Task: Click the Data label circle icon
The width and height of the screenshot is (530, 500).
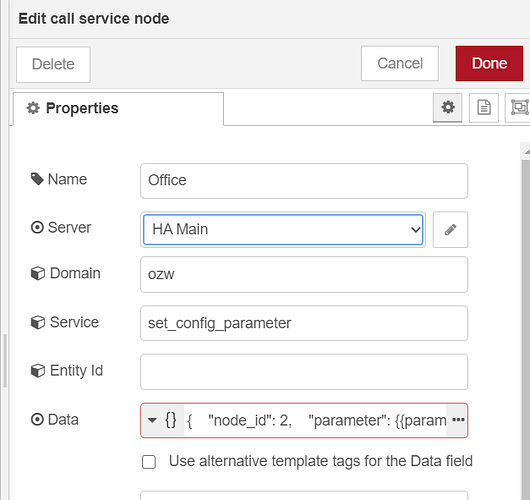Action: click(x=37, y=420)
